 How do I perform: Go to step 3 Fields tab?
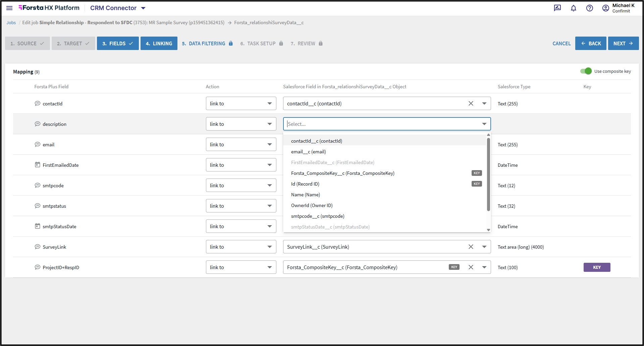coord(118,43)
